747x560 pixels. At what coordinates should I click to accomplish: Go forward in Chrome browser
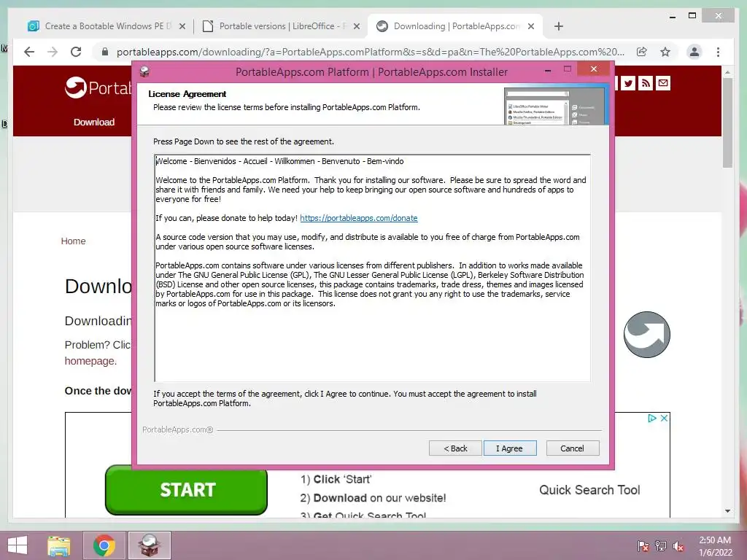coord(53,52)
